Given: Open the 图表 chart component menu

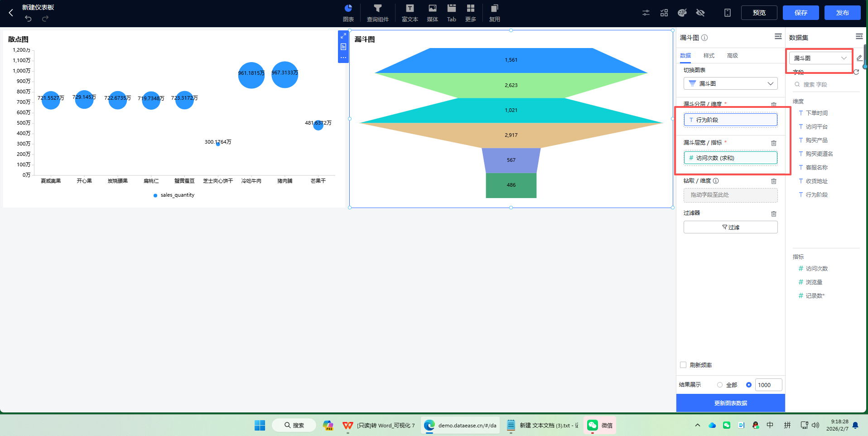Looking at the screenshot, I should coord(348,13).
